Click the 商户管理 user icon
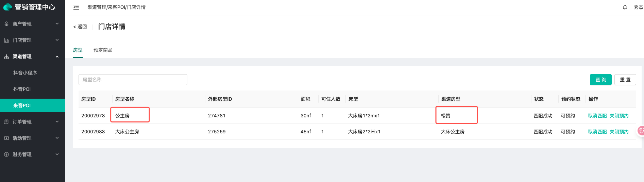 6,24
